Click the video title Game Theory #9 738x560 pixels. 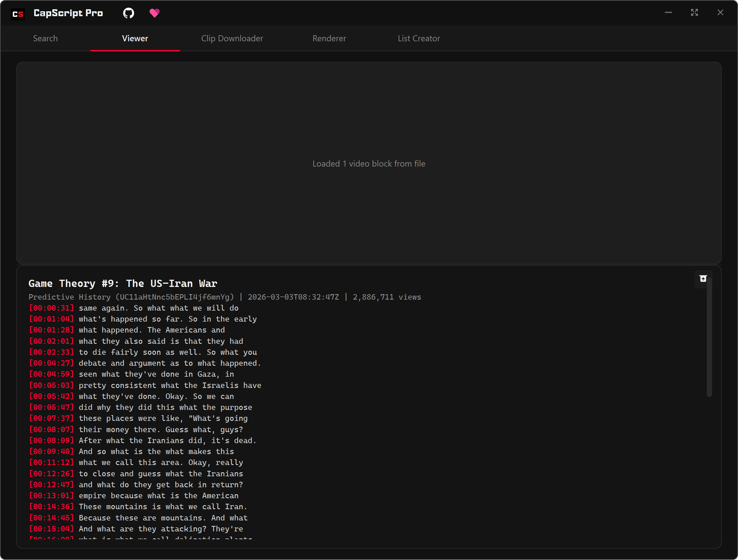click(x=122, y=283)
